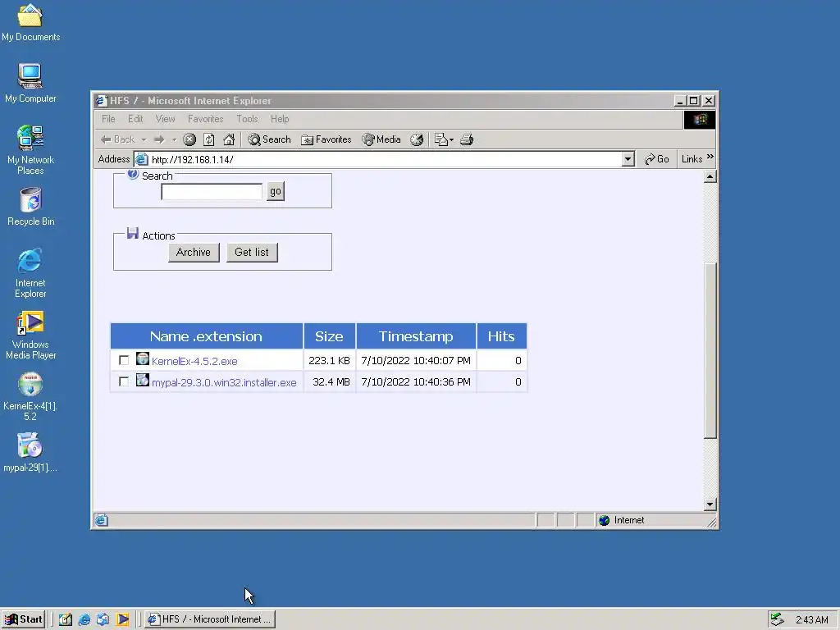Click the Back arrow in IE toolbar

tap(117, 139)
